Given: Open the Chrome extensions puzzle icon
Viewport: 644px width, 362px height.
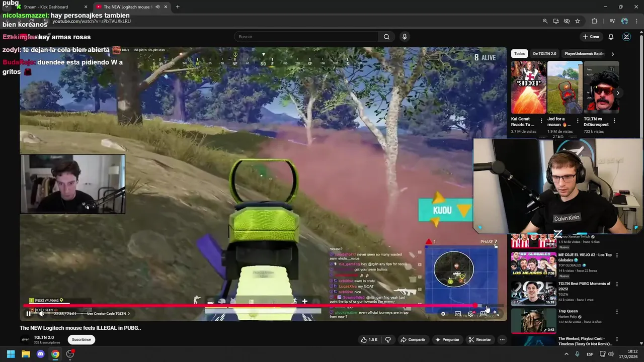Looking at the screenshot, I should [594, 21].
